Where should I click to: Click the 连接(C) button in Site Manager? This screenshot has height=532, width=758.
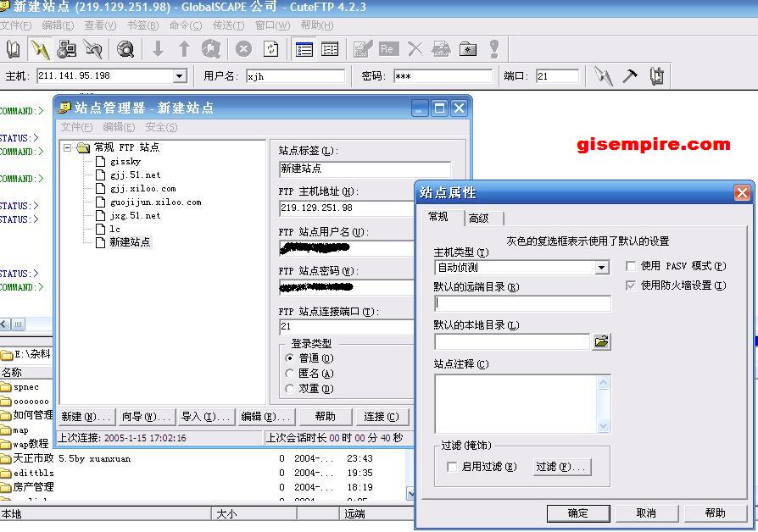(x=382, y=417)
